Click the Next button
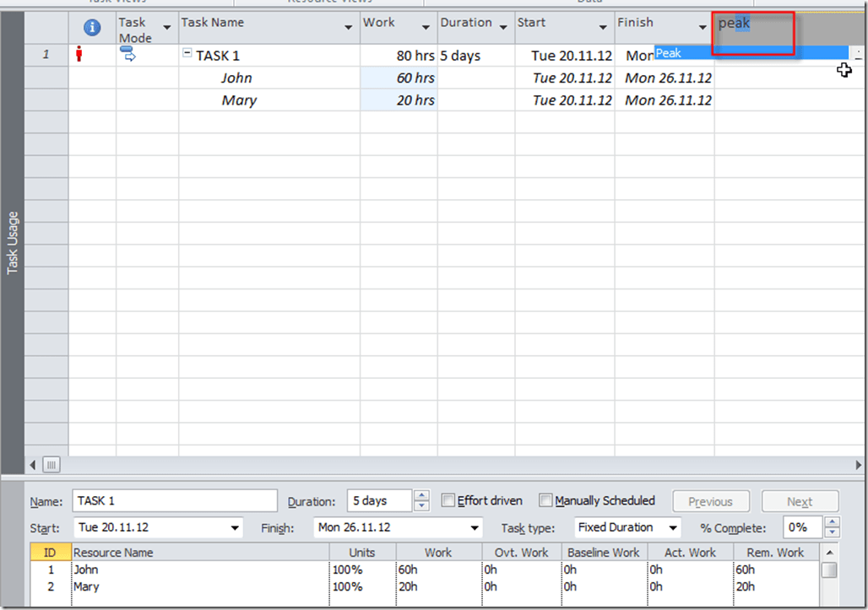Image resolution: width=868 pixels, height=610 pixels. pyautogui.click(x=799, y=502)
